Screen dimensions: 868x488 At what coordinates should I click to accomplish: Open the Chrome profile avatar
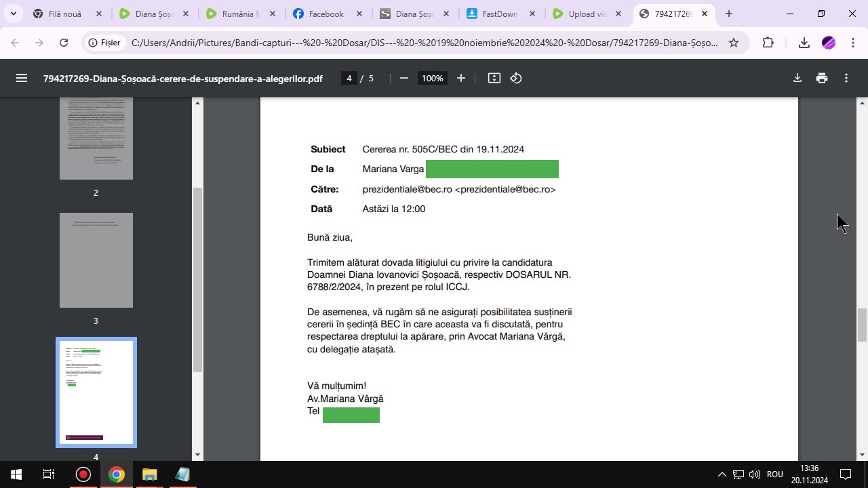pos(829,43)
